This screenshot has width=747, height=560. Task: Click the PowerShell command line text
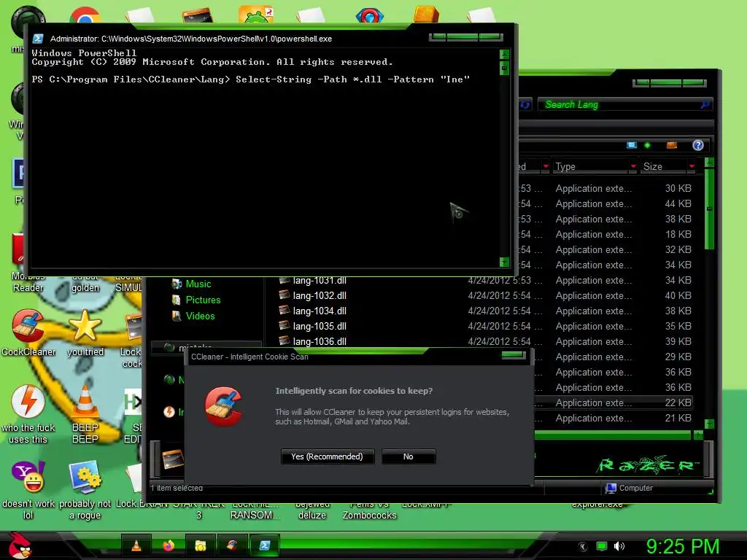(x=251, y=79)
